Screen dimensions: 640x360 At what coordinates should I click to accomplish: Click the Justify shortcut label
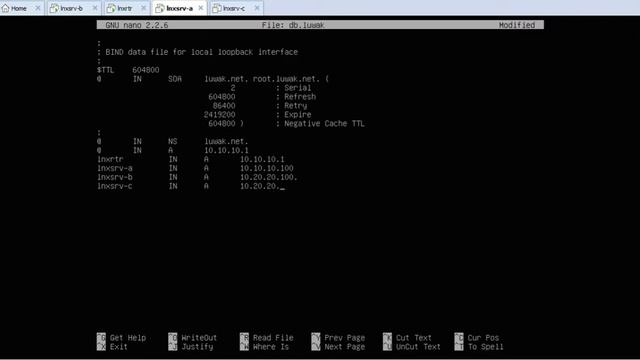[x=197, y=347]
